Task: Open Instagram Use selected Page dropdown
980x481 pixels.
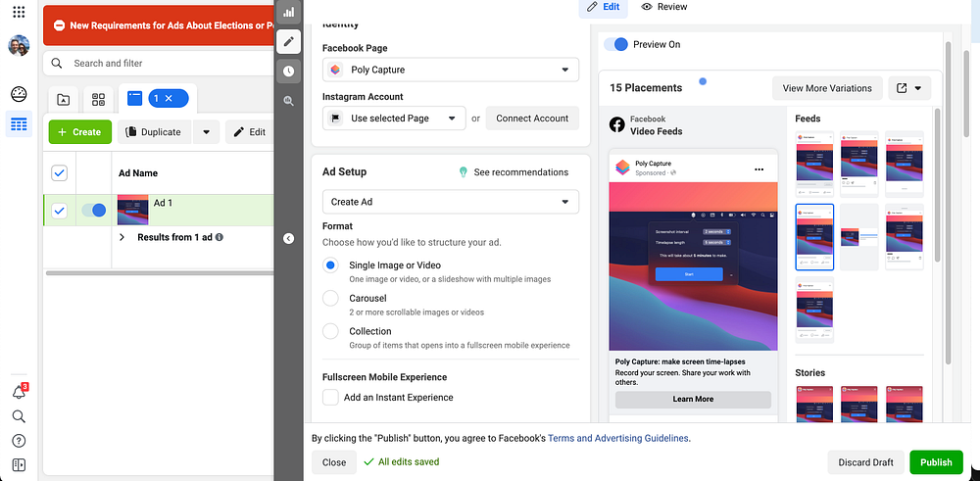Action: 394,119
